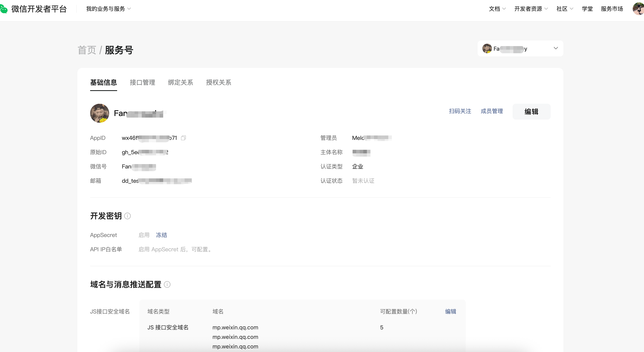Switch to the 绑定关系 tab
The width and height of the screenshot is (644, 352).
click(x=180, y=82)
